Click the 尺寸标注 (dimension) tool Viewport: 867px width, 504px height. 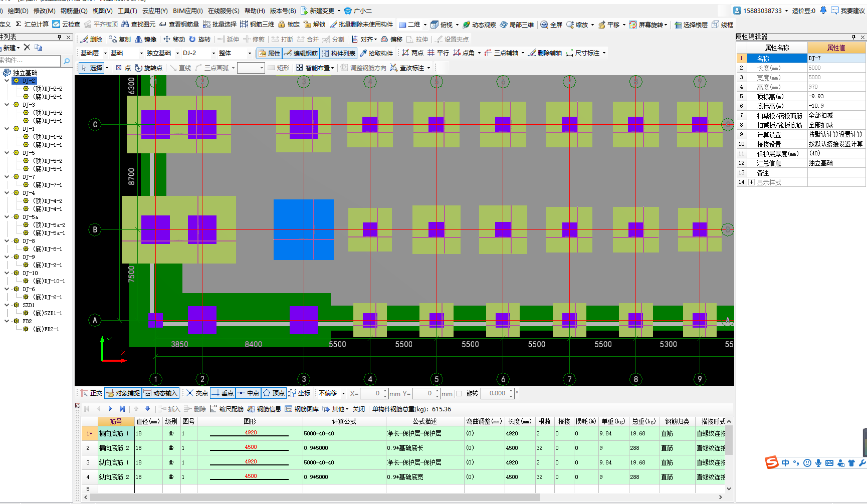[x=583, y=53]
